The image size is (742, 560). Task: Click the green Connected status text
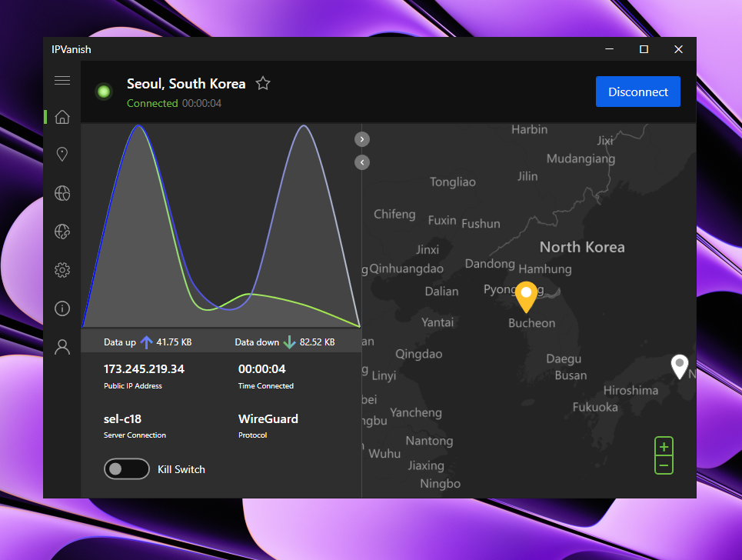click(152, 103)
